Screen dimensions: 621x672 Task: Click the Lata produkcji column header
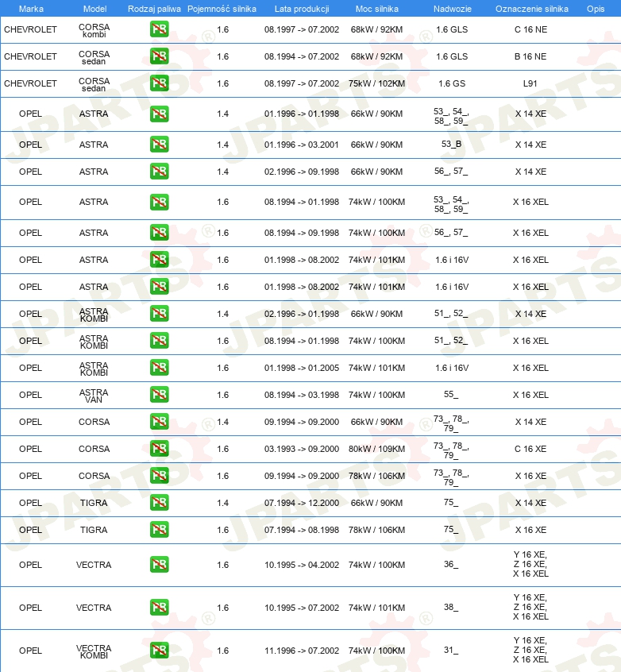pyautogui.click(x=302, y=9)
